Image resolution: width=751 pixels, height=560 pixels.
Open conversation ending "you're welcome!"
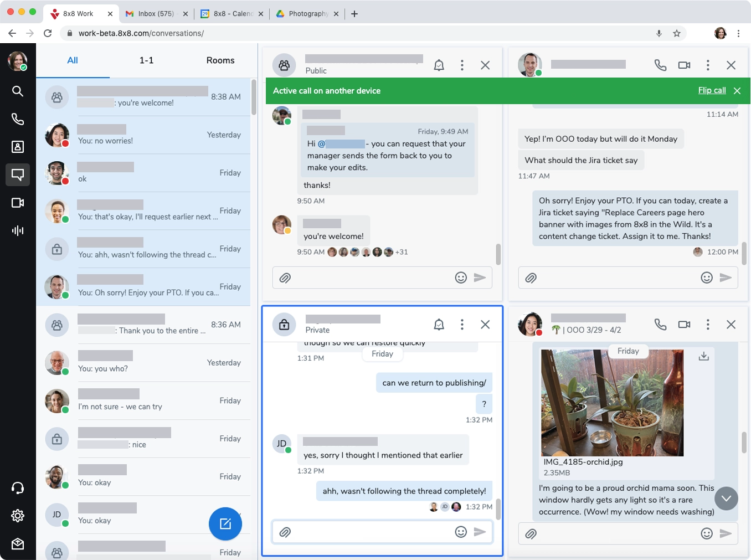(143, 97)
